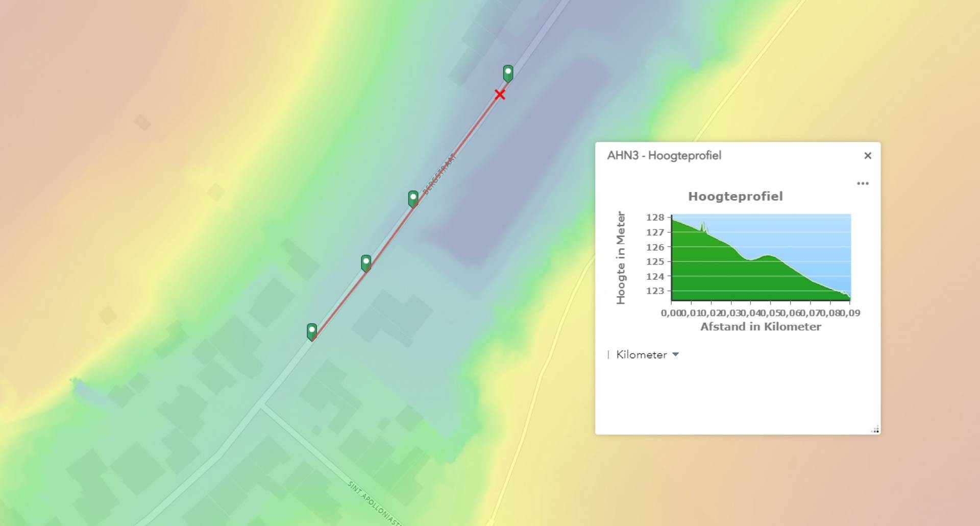The width and height of the screenshot is (980, 526).
Task: Close the AHN3 - Hoogteprofiel panel
Action: tap(867, 156)
